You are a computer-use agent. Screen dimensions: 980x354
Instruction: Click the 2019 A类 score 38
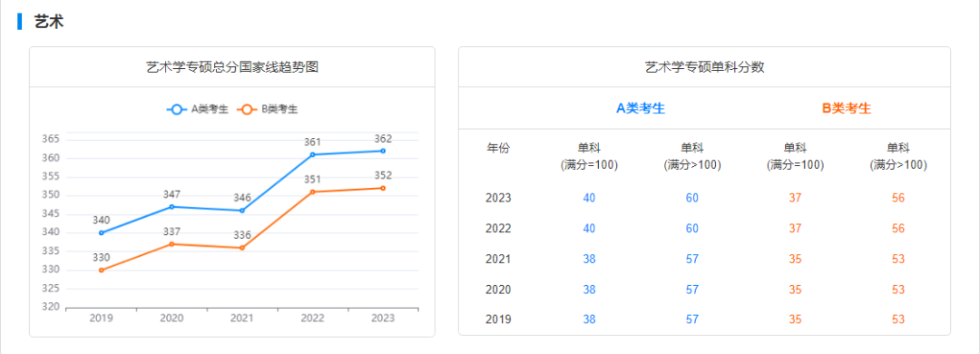coord(590,320)
